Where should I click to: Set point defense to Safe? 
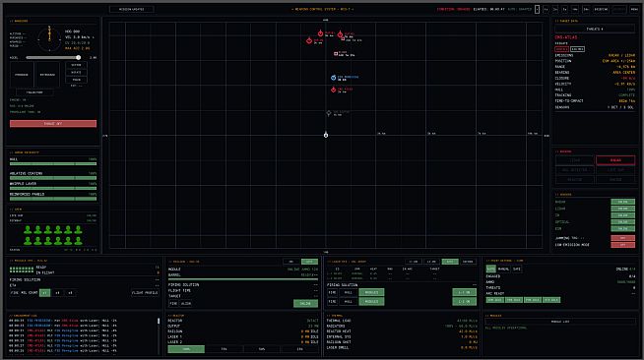click(x=517, y=269)
